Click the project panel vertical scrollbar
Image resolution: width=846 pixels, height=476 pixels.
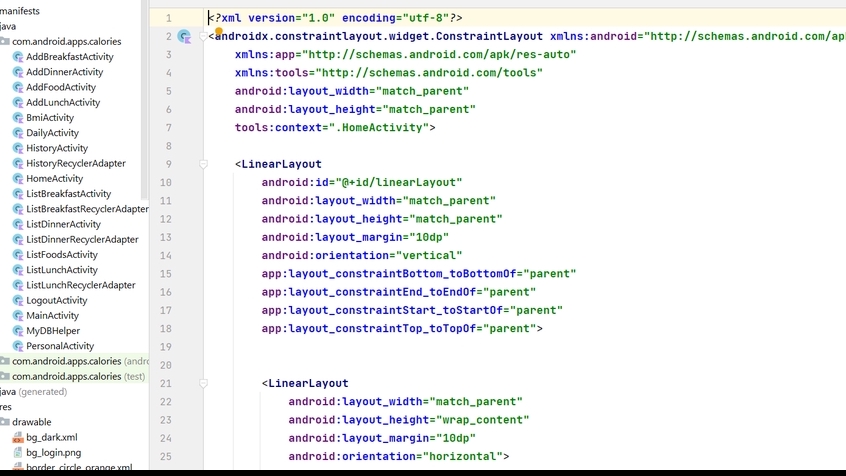(x=144, y=100)
